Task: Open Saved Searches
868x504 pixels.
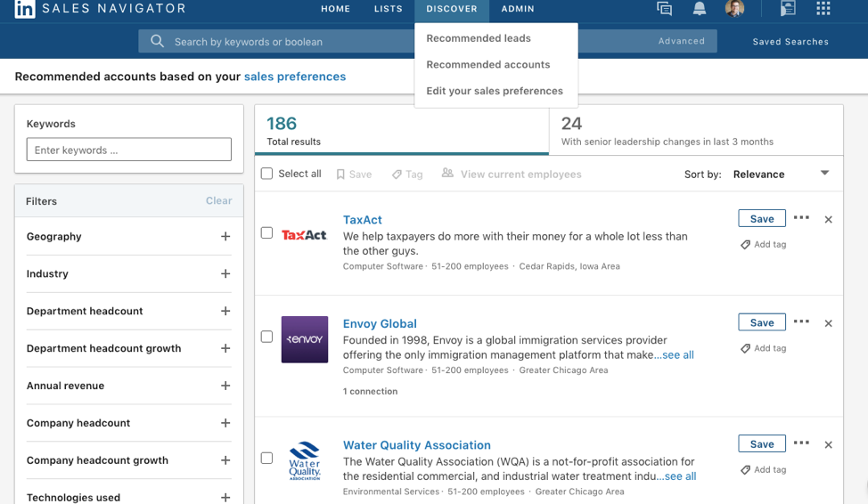Action: coord(790,42)
